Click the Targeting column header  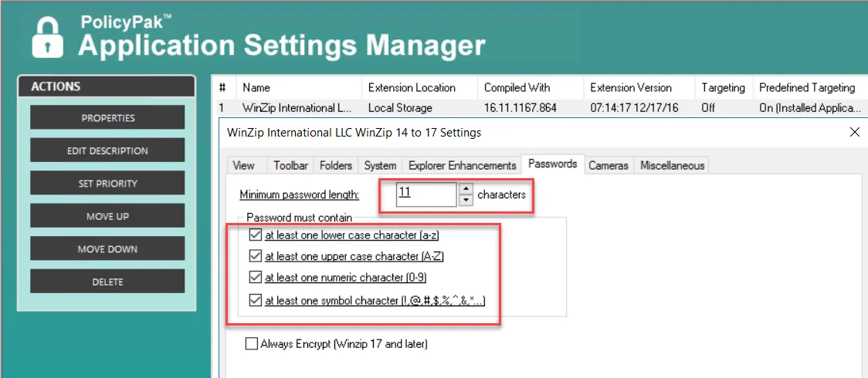[724, 87]
